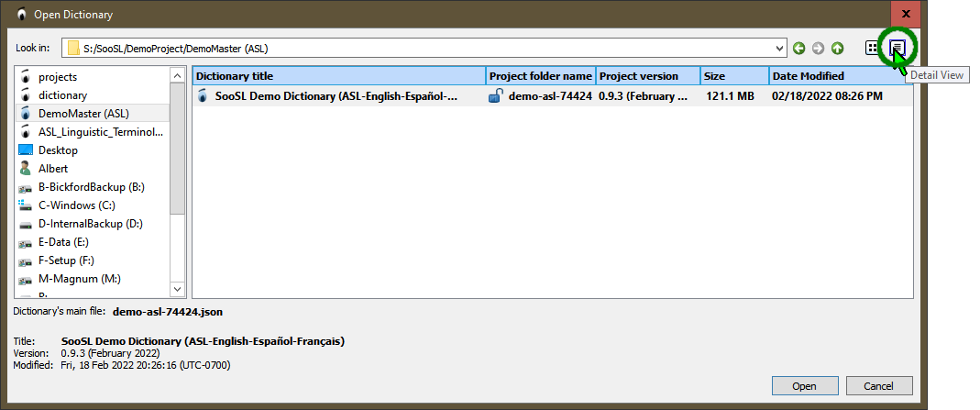Click the ASL_Linguistic_Terminol... sidebar icon
This screenshot has width=980, height=410.
[x=26, y=132]
